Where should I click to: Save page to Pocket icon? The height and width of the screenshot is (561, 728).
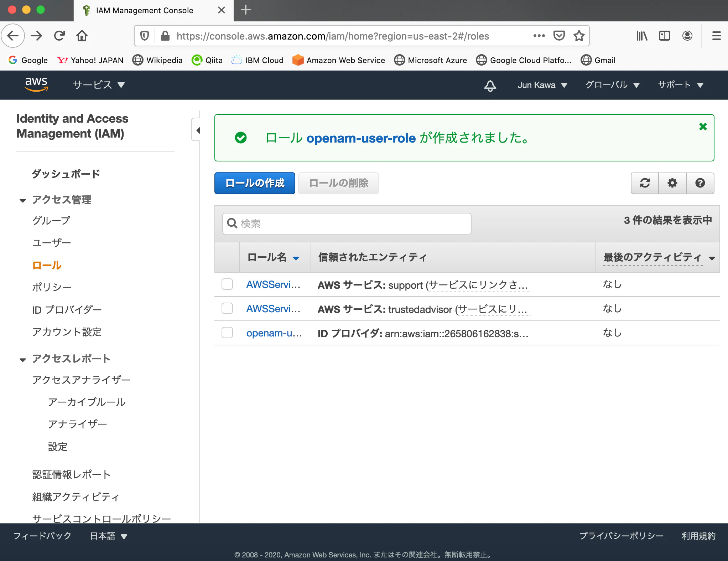pyautogui.click(x=559, y=36)
